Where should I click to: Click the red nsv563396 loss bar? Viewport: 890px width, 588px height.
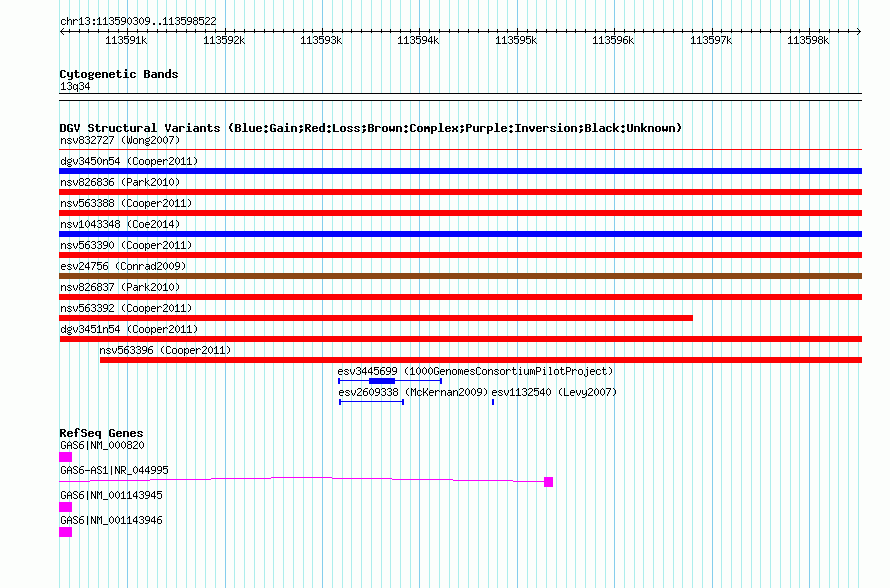481,360
